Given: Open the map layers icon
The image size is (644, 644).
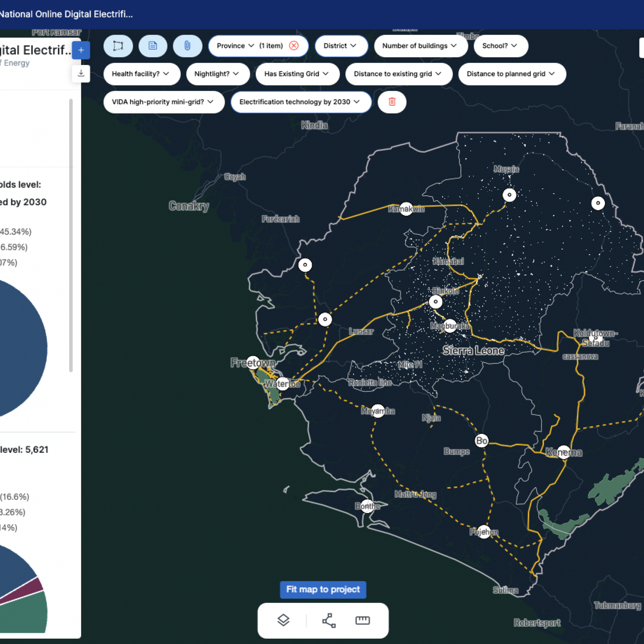Looking at the screenshot, I should click(283, 620).
